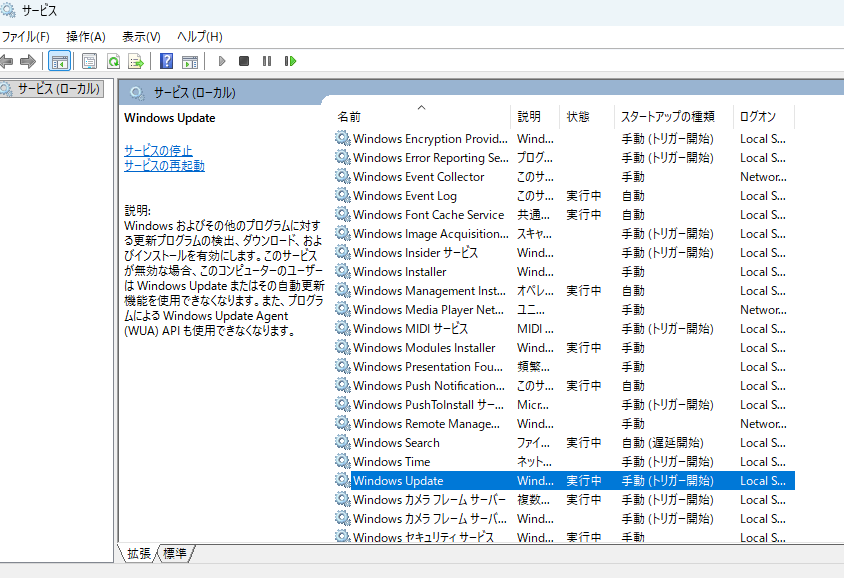Click the Export List toolbar icon
This screenshot has height=578, width=844.
coord(136,61)
